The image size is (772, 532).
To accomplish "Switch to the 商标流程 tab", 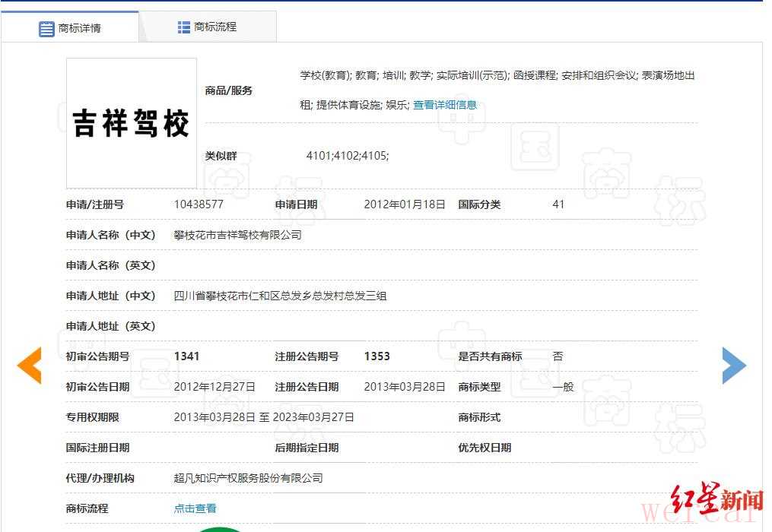I will click(x=208, y=27).
